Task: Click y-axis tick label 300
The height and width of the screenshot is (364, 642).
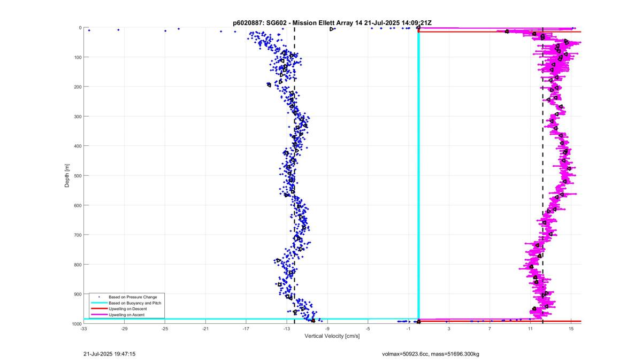Action: 77,117
